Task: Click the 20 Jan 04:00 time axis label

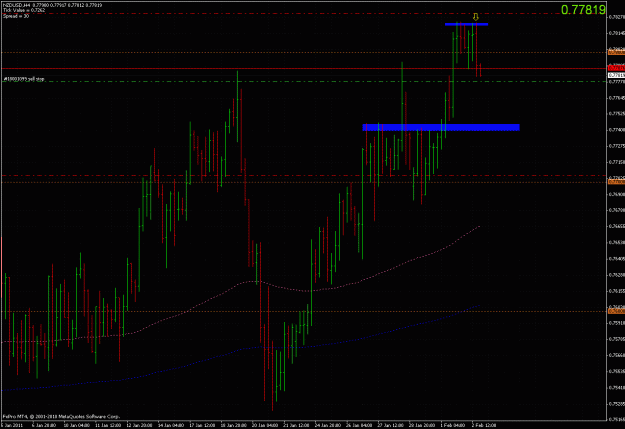Action: point(265,425)
